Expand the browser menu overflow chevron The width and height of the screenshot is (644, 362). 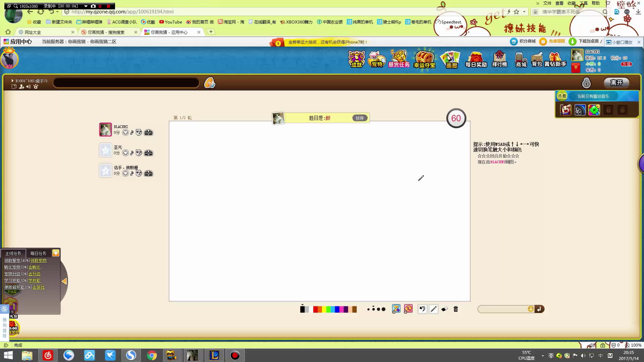click(x=537, y=3)
